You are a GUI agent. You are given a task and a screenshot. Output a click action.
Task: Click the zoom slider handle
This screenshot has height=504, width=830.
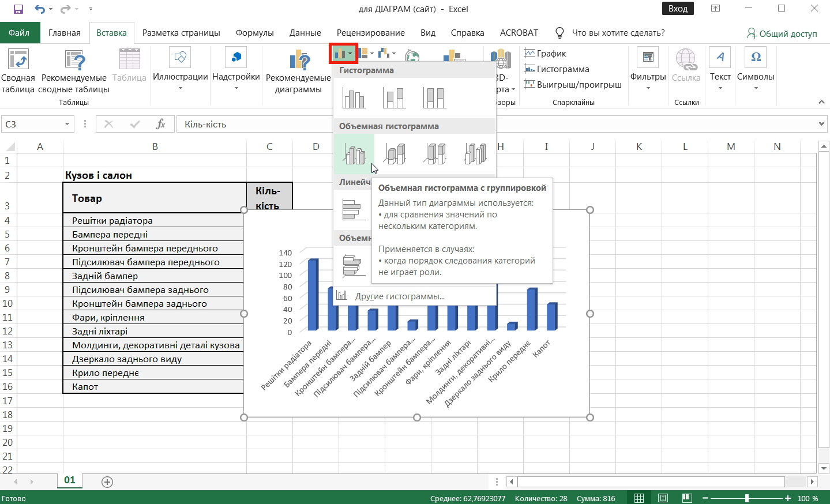point(747,498)
